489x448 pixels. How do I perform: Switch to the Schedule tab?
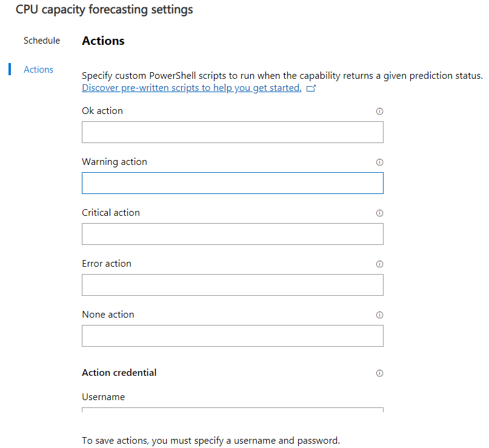[x=42, y=41]
